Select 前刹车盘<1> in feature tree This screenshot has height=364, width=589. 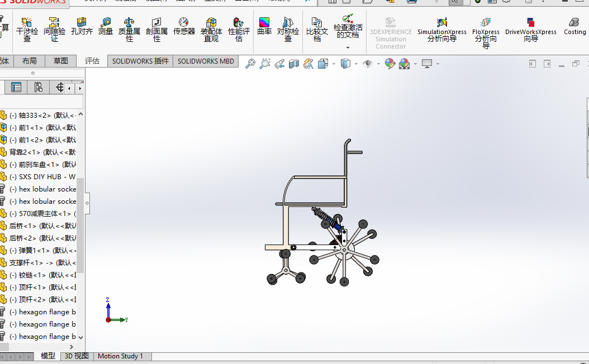click(39, 164)
